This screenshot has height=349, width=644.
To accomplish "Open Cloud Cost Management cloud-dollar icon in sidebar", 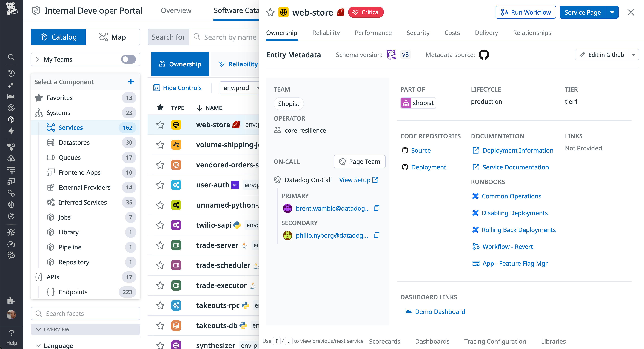I will tap(12, 158).
